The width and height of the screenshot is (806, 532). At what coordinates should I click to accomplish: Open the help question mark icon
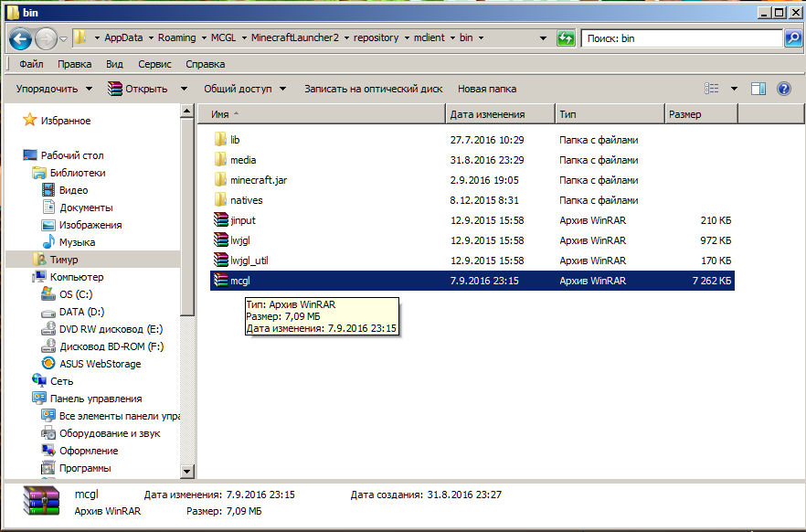[x=783, y=89]
